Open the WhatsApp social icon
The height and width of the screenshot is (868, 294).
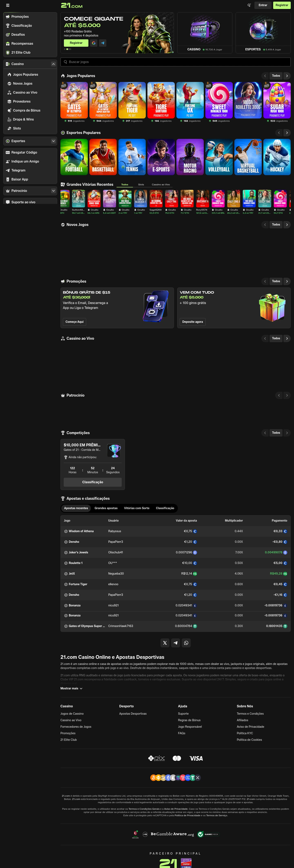click(x=186, y=643)
